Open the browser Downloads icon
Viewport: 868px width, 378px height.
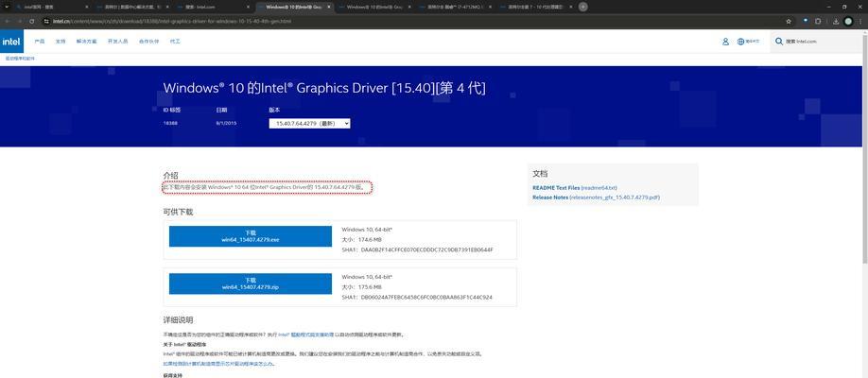point(835,21)
